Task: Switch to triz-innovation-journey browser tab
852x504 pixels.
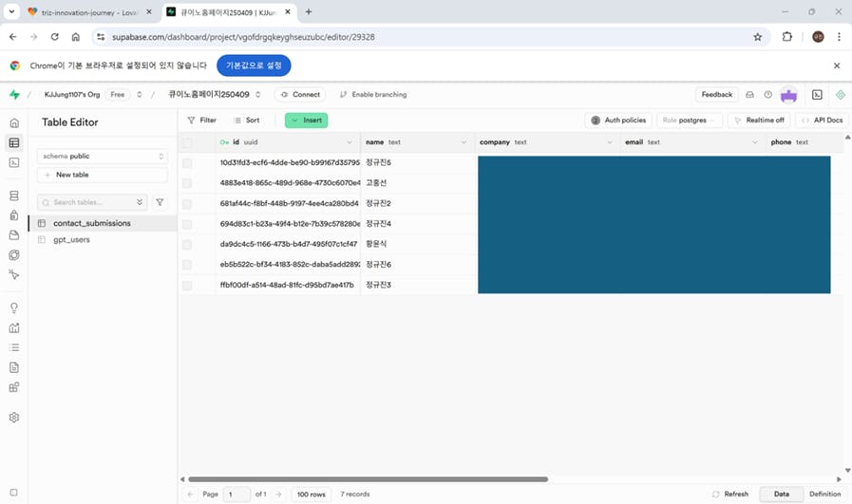Action: [91, 12]
